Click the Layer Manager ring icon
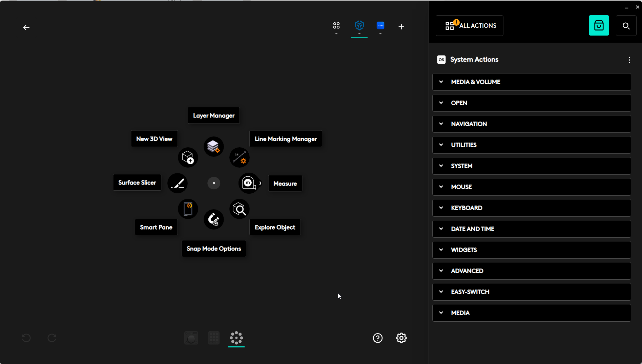This screenshot has width=642, height=364. tap(213, 147)
